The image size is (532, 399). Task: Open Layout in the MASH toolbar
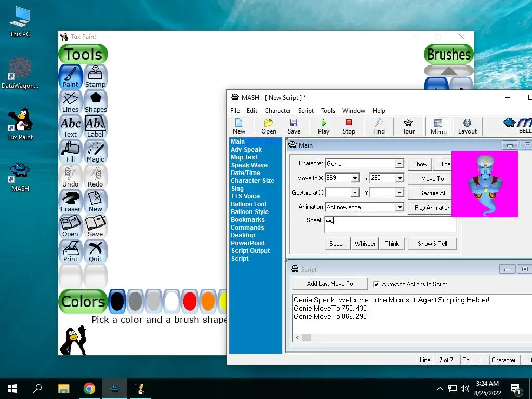click(x=467, y=127)
